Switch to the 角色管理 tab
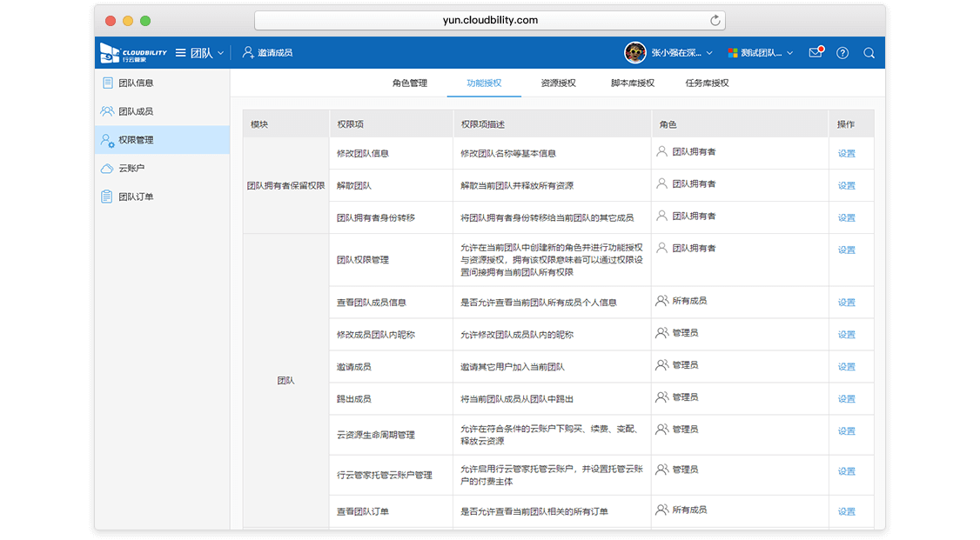The width and height of the screenshot is (980, 540). [x=409, y=83]
